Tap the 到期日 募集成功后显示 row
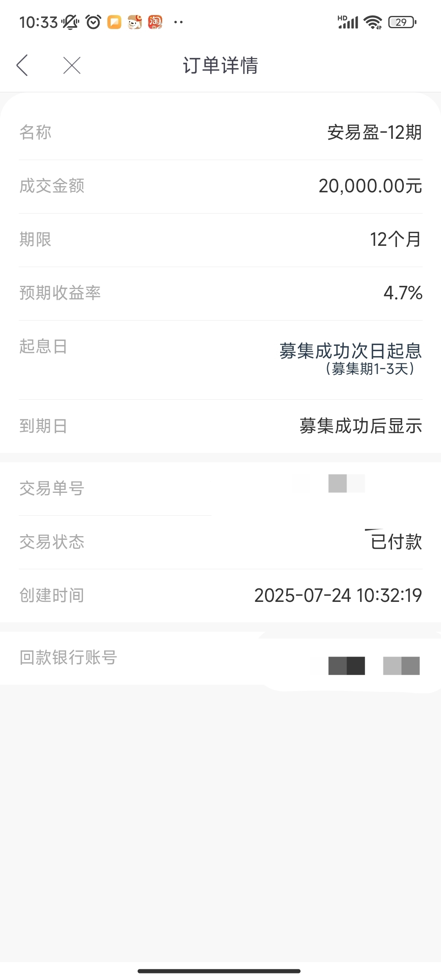The height and width of the screenshot is (980, 441). 220,426
